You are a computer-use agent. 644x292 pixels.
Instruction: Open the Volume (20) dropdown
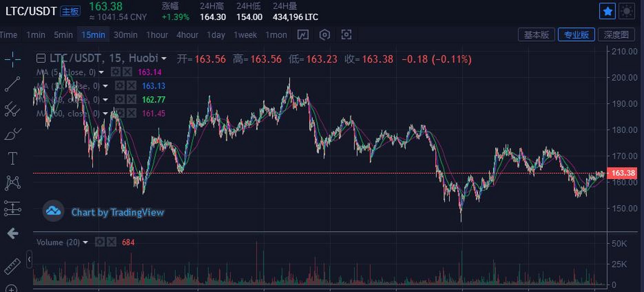click(86, 242)
